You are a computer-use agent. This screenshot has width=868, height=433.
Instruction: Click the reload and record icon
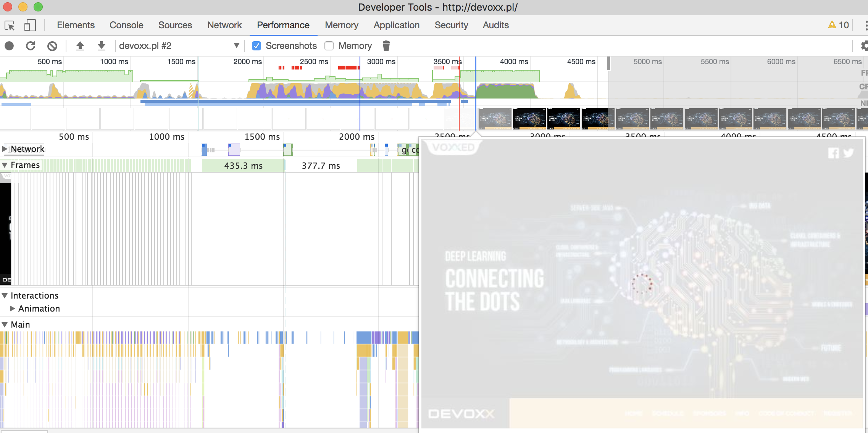pos(31,46)
